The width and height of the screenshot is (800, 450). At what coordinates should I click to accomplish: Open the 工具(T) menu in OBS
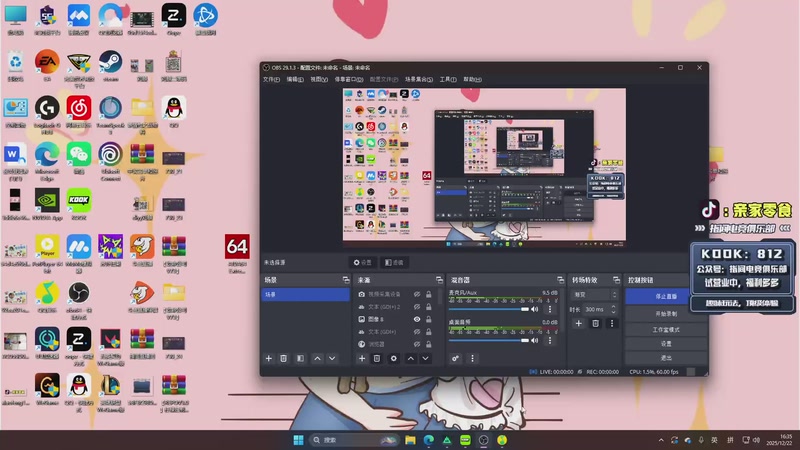point(448,80)
